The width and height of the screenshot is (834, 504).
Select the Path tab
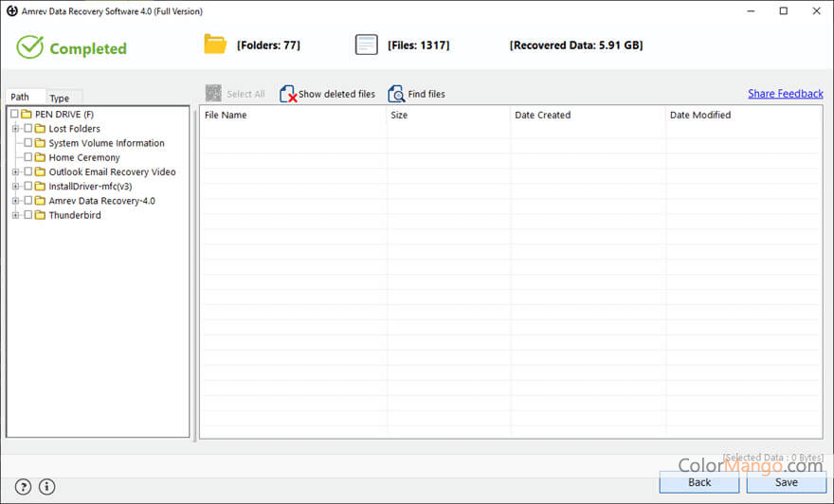click(x=20, y=97)
